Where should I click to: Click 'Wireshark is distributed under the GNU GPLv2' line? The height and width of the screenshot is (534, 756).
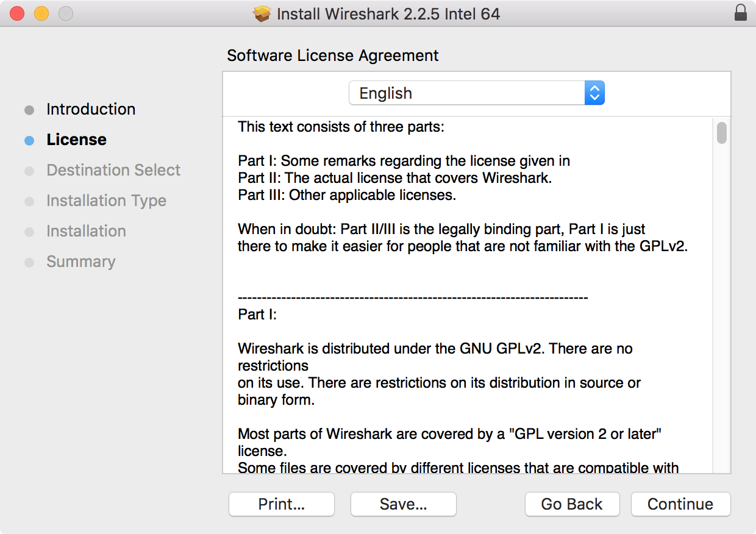435,349
